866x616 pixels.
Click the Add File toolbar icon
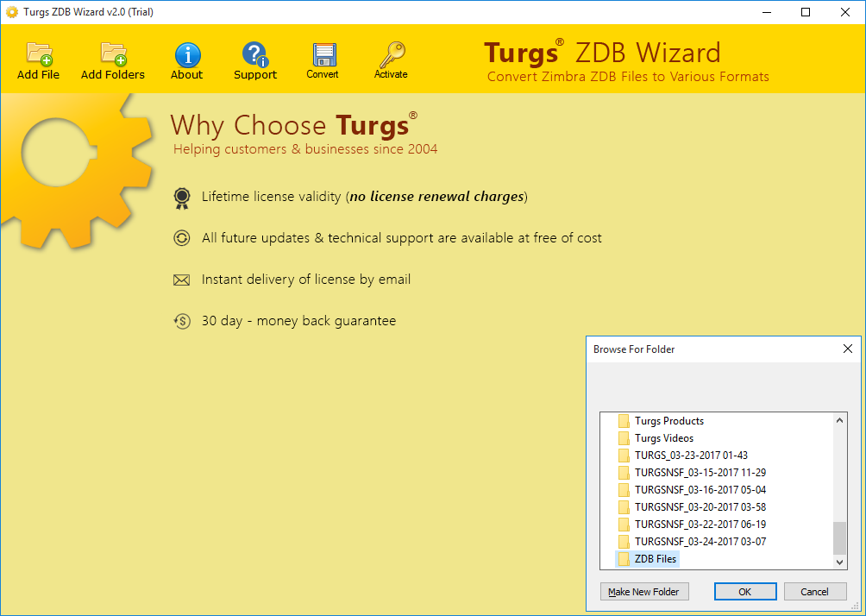(39, 53)
